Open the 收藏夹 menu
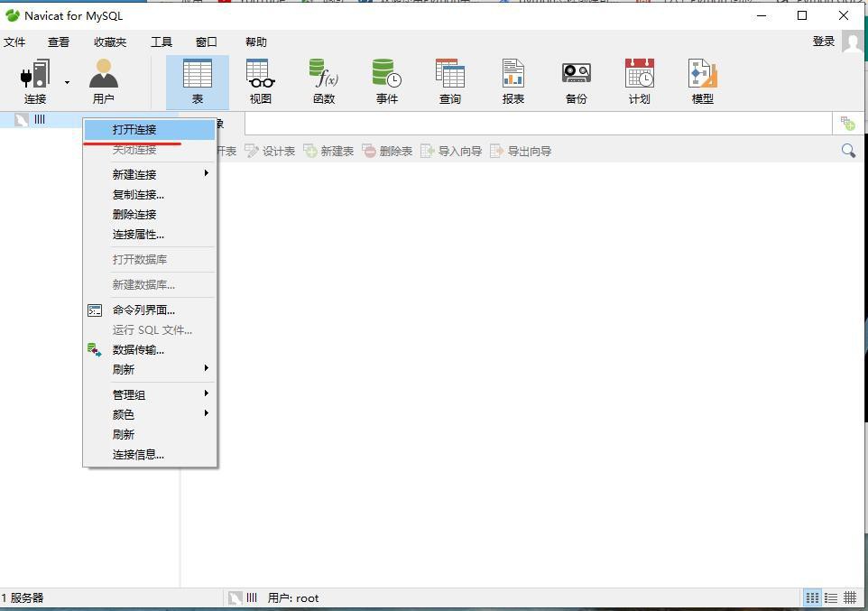Viewport: 868px width, 611px height. (110, 42)
